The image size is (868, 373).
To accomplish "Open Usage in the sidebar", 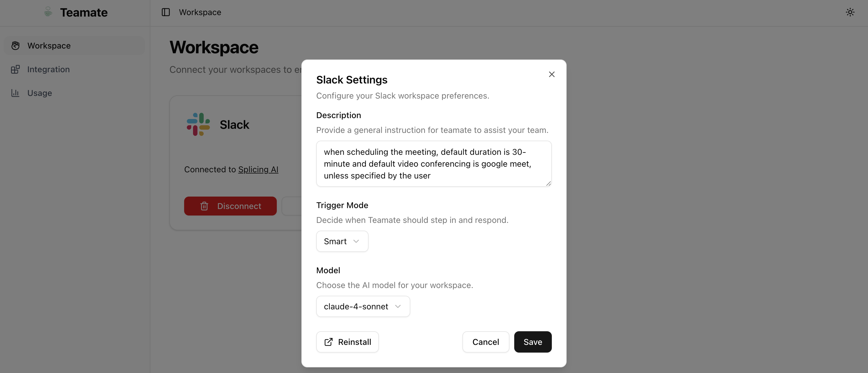I will [x=39, y=93].
